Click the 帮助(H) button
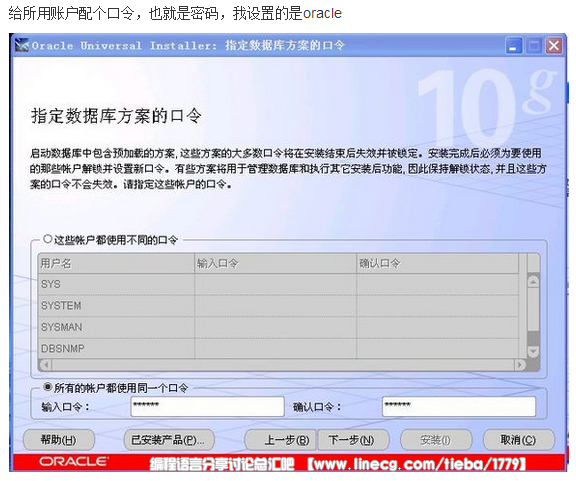 pos(59,440)
